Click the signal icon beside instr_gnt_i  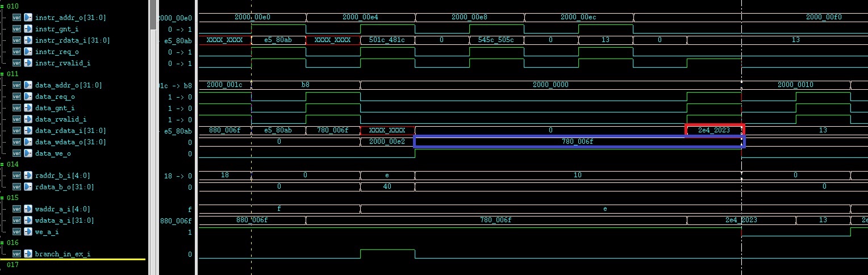point(27,29)
